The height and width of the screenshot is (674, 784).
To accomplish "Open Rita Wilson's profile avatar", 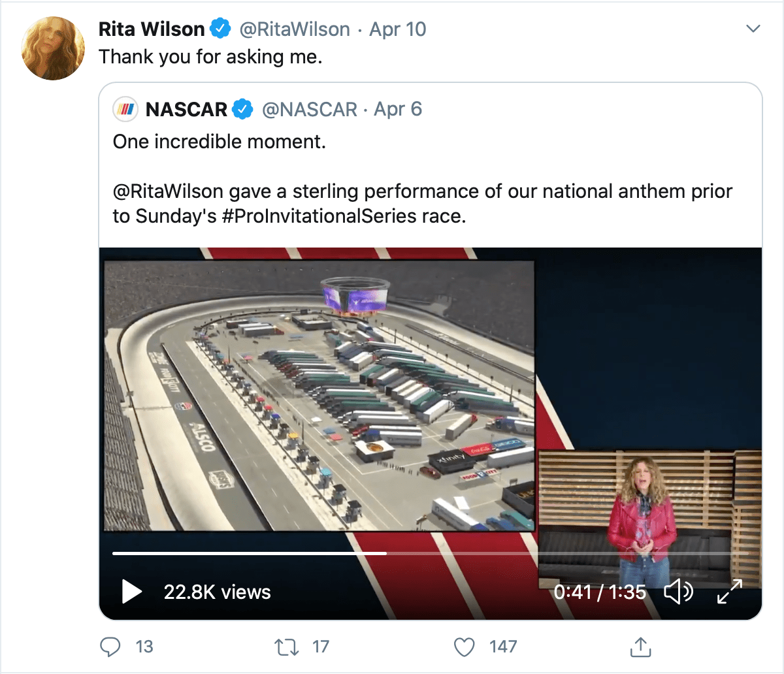I will tap(53, 48).
